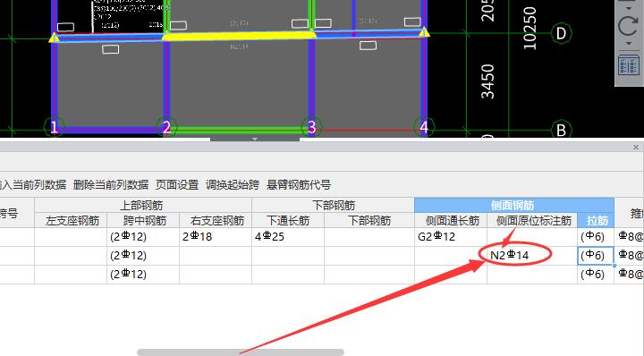644x356 pixels.
Task: Click 悬臂钢筋代号 button
Action: click(x=299, y=185)
